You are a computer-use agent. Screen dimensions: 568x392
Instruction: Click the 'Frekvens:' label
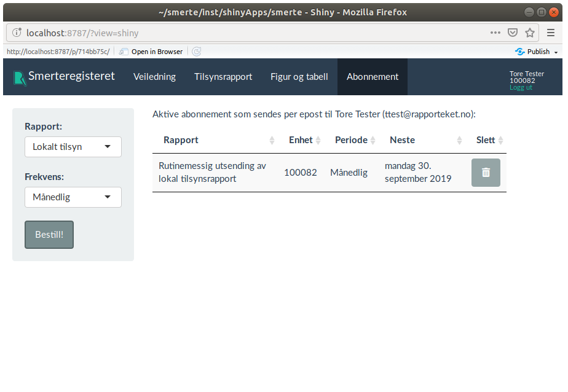pyautogui.click(x=44, y=177)
